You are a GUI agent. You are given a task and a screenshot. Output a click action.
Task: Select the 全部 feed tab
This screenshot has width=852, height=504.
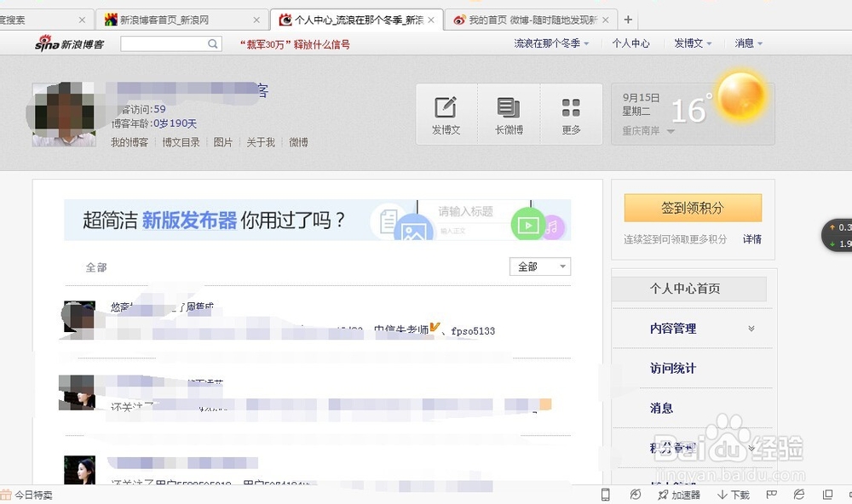(96, 267)
